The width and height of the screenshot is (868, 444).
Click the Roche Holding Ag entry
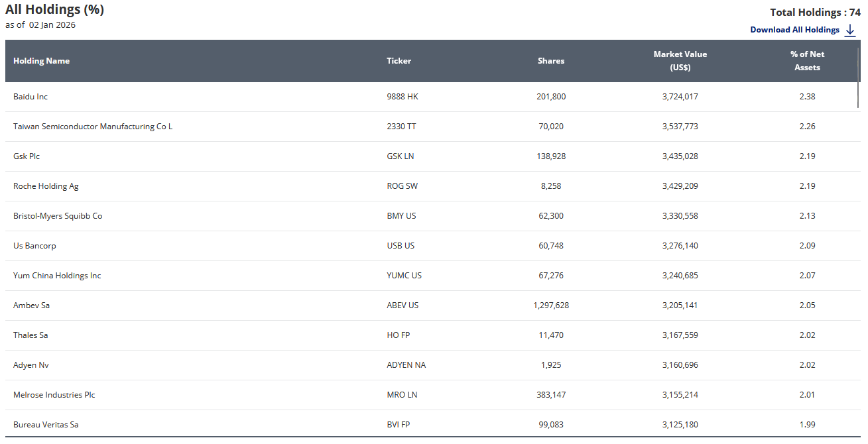click(x=46, y=186)
